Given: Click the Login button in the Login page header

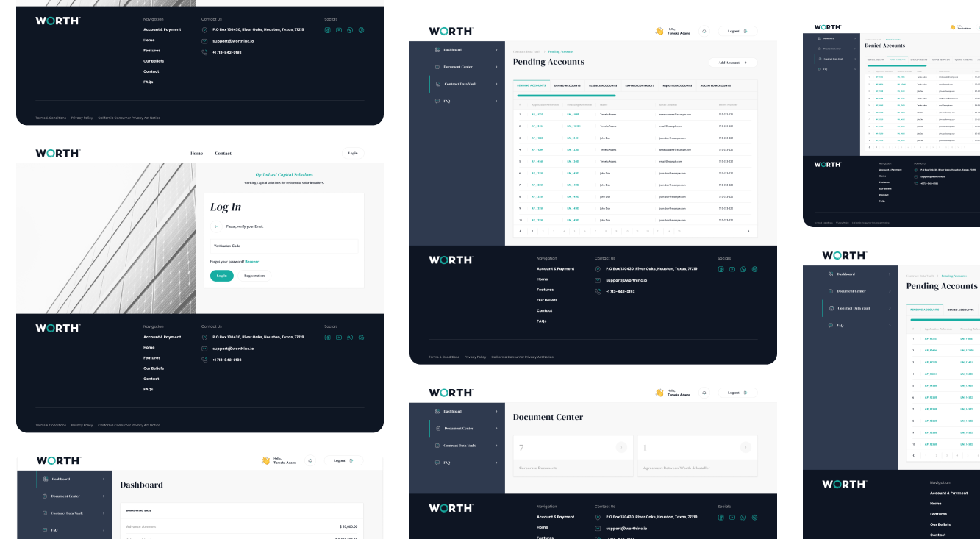Looking at the screenshot, I should [x=353, y=153].
